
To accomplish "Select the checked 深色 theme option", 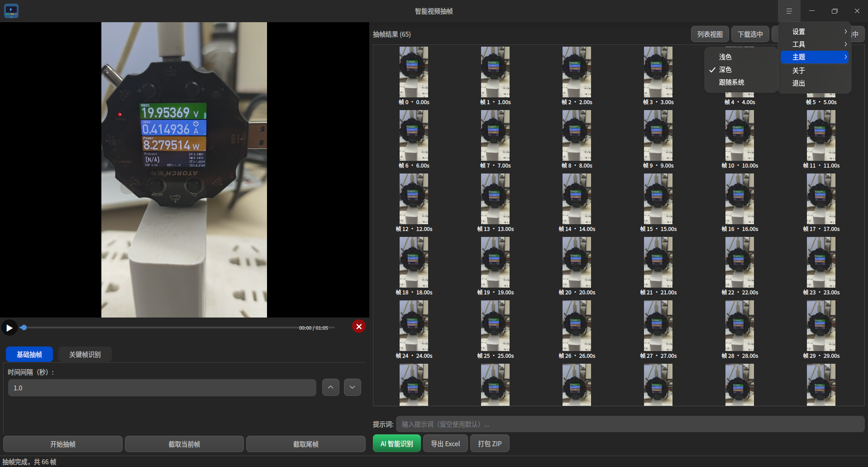I will pyautogui.click(x=740, y=70).
